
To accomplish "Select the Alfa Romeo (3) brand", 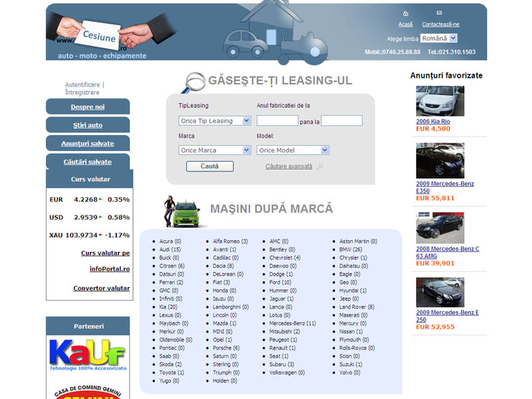I will click(x=230, y=241).
